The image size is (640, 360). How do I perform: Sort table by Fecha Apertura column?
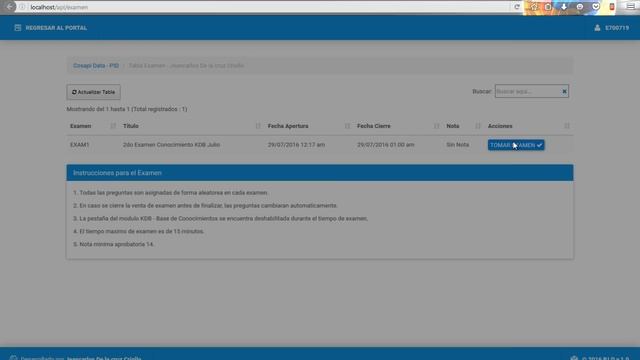[309, 126]
